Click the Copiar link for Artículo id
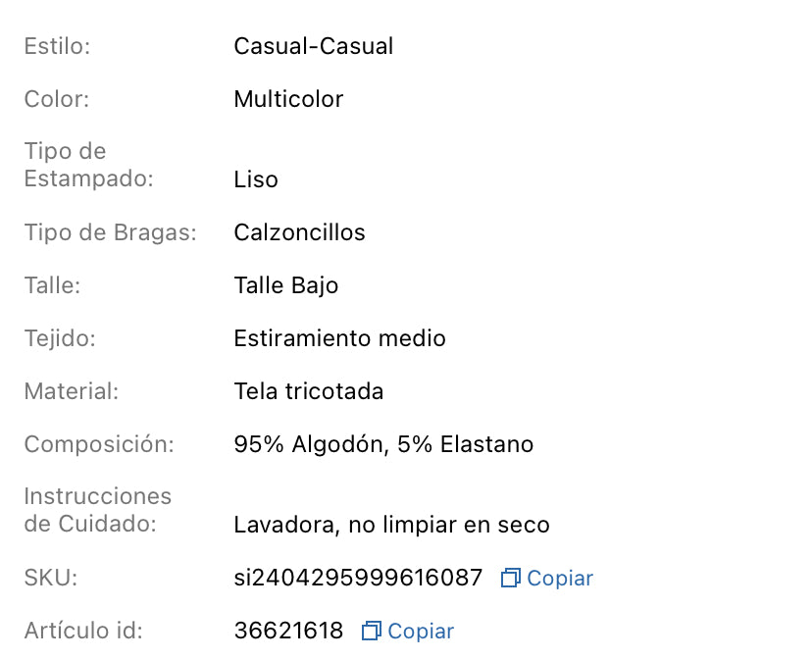 tap(421, 632)
